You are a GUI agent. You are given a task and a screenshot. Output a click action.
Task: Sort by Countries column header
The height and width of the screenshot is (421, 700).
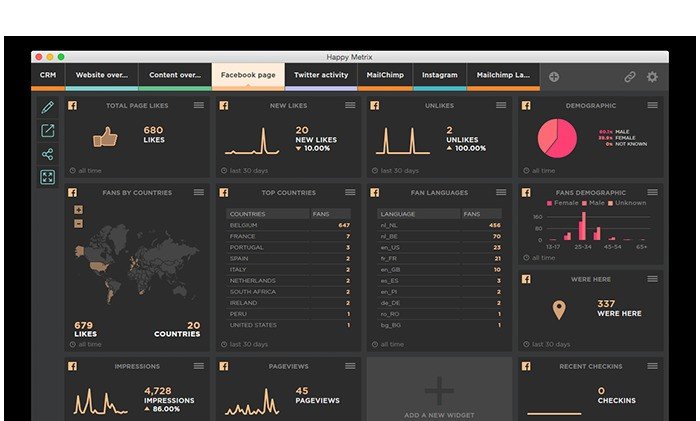point(267,214)
